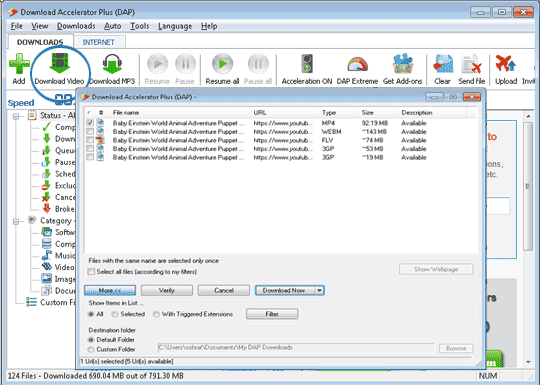Select Custom Folder radio button

91,349
